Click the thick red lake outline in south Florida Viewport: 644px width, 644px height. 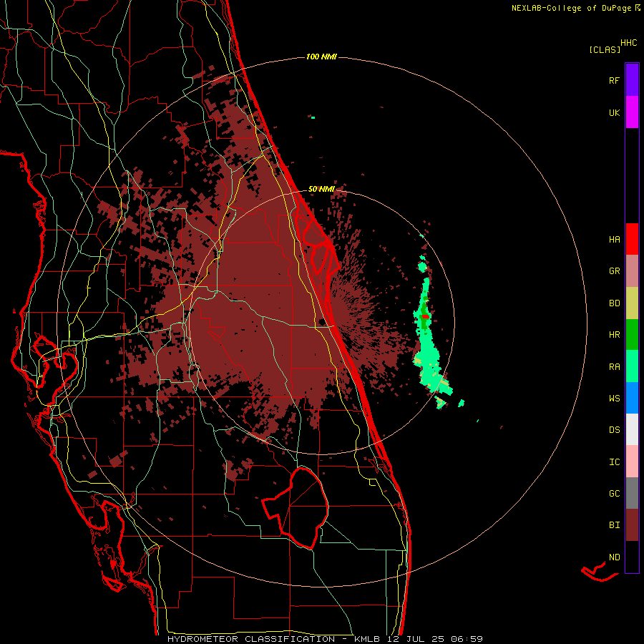click(x=296, y=507)
